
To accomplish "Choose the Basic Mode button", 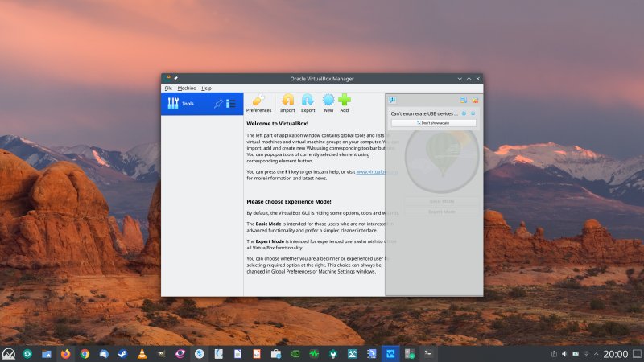I will 440,201.
